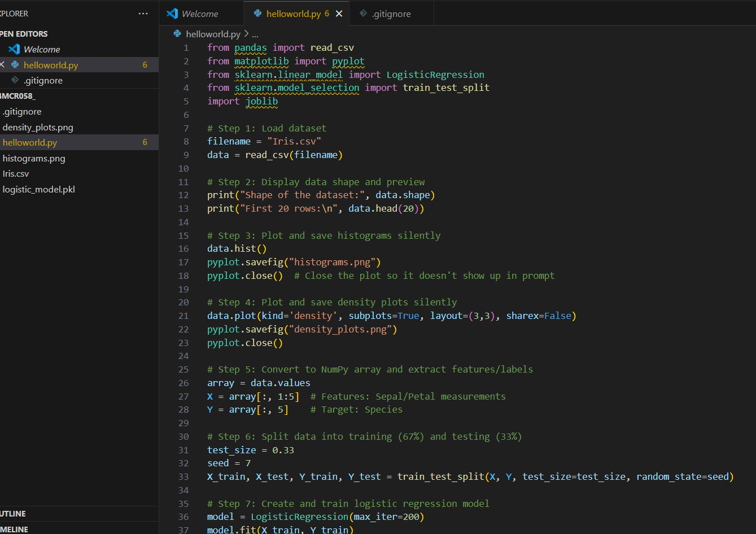756x534 pixels.
Task: Switch to the Welcome tab
Action: point(201,14)
